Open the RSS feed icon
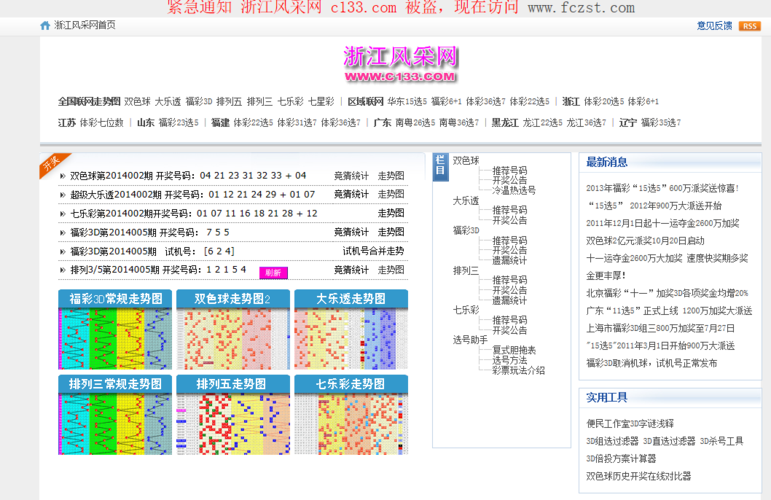Screen dimensions: 771x500 pos(750,26)
